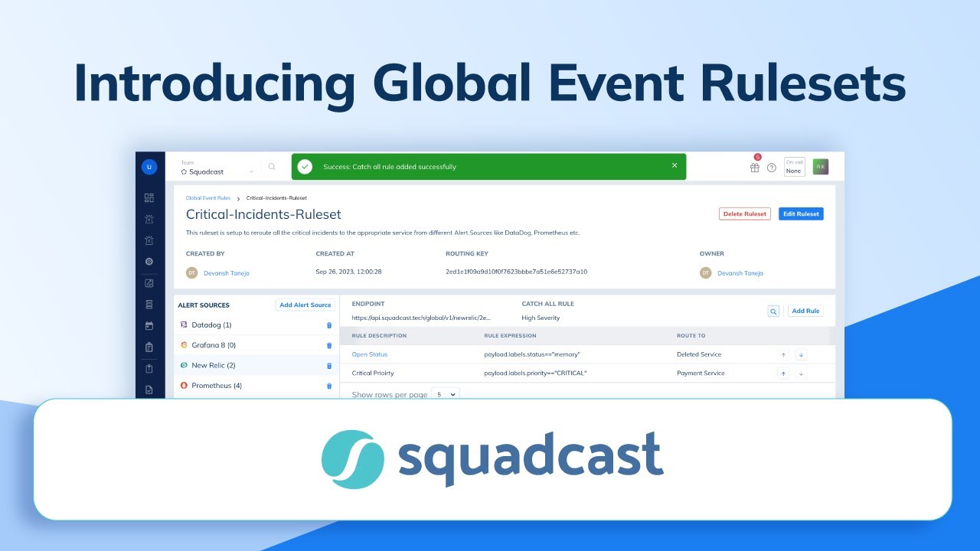Move the Open Status rule down
Screen dimensions: 980x551
click(x=801, y=354)
